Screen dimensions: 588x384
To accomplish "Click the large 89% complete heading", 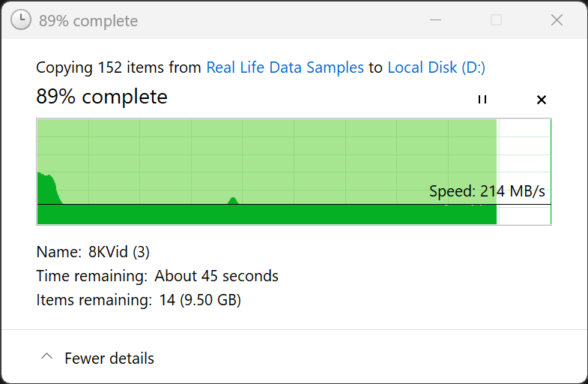I will click(x=102, y=97).
